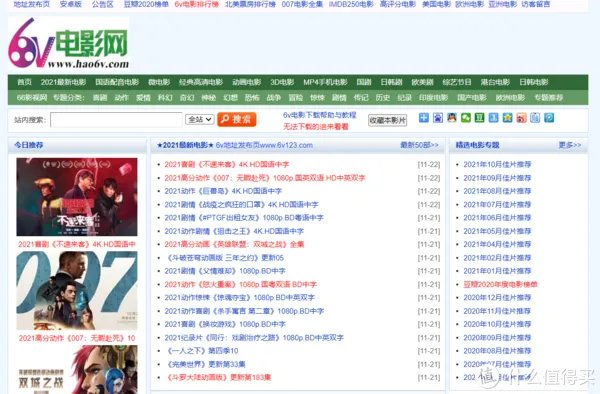Open 港台电影 menu item
Viewport: 600px width, 394px height.
point(495,82)
